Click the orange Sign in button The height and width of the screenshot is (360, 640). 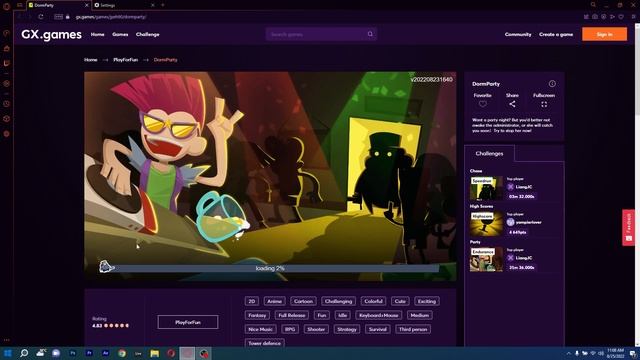604,34
